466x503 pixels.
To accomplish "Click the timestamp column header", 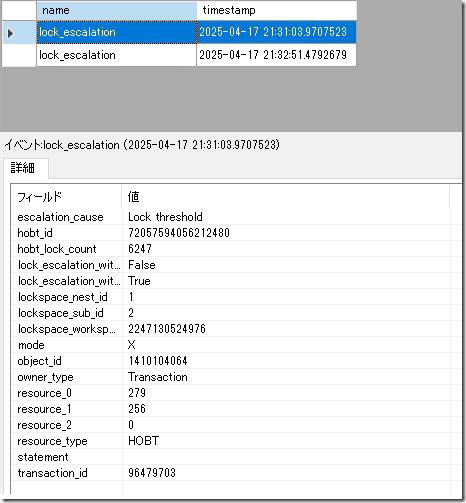I will [x=277, y=10].
